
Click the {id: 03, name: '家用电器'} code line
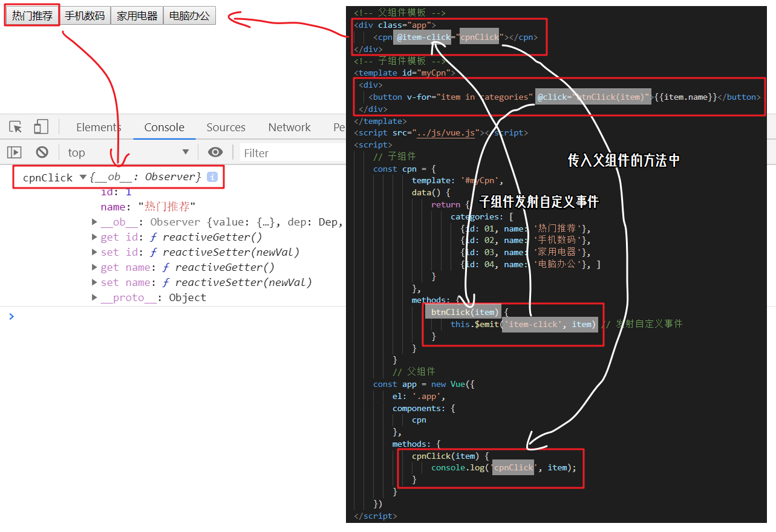point(526,252)
